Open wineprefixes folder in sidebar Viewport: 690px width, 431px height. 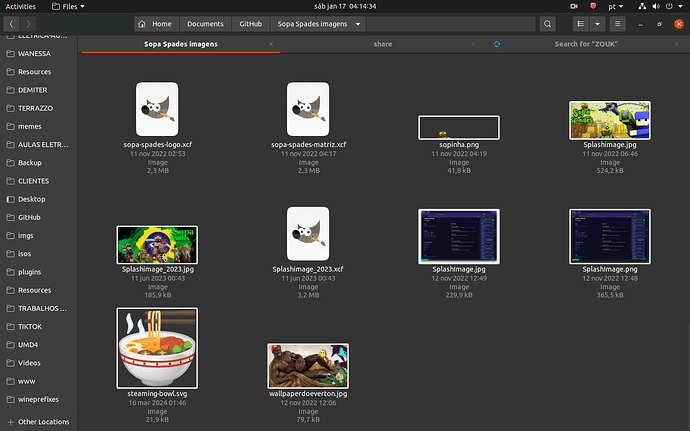[39, 399]
